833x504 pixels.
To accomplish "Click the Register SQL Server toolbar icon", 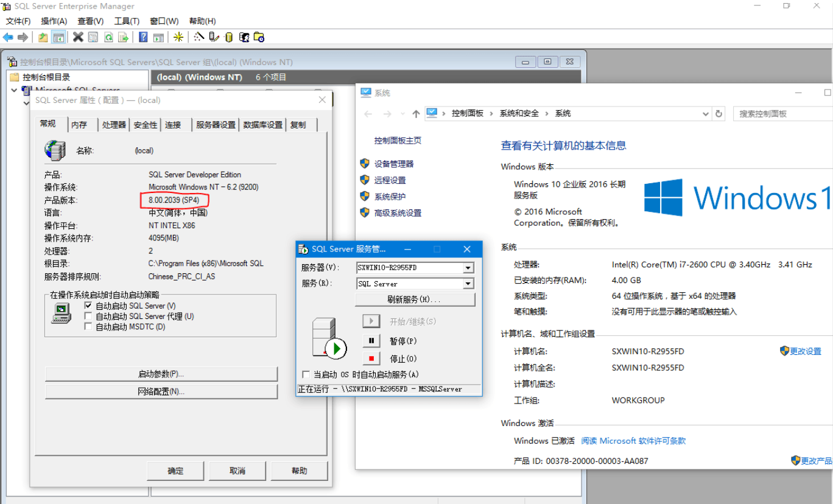I will [214, 37].
